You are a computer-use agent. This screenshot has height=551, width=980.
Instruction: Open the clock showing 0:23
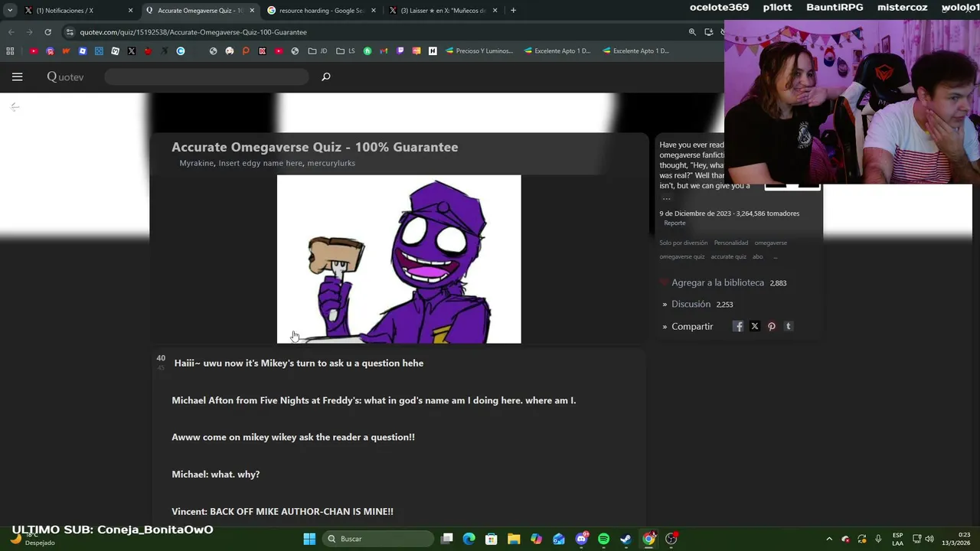[x=956, y=539]
